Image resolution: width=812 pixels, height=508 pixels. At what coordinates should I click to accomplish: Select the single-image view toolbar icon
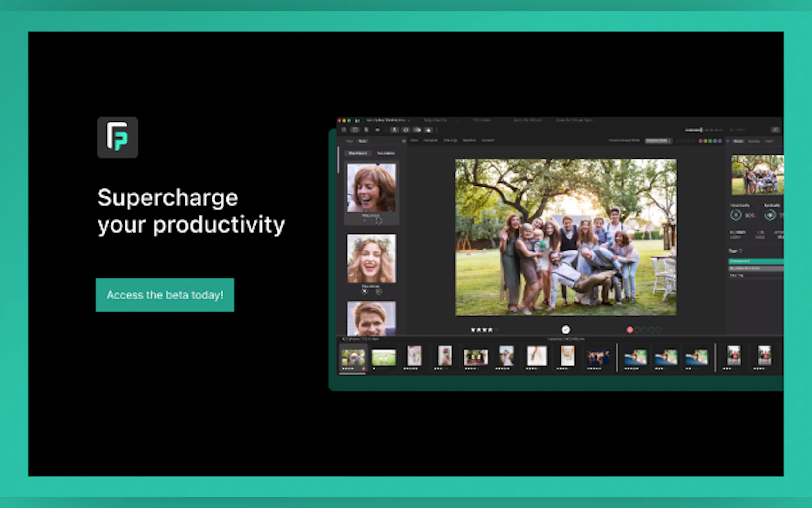pyautogui.click(x=355, y=130)
